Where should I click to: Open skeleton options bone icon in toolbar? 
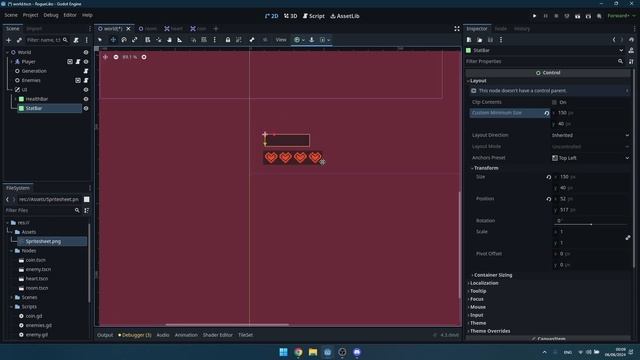tap(252, 40)
